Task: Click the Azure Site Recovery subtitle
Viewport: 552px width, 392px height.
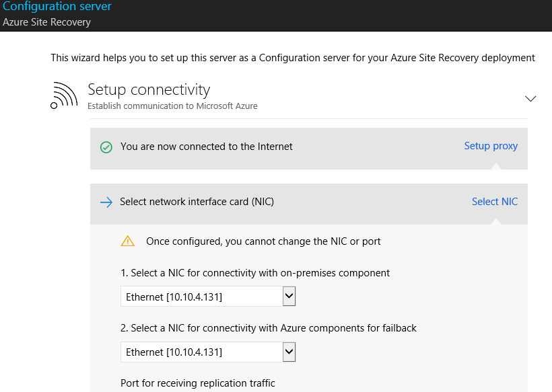Action: coord(46,22)
